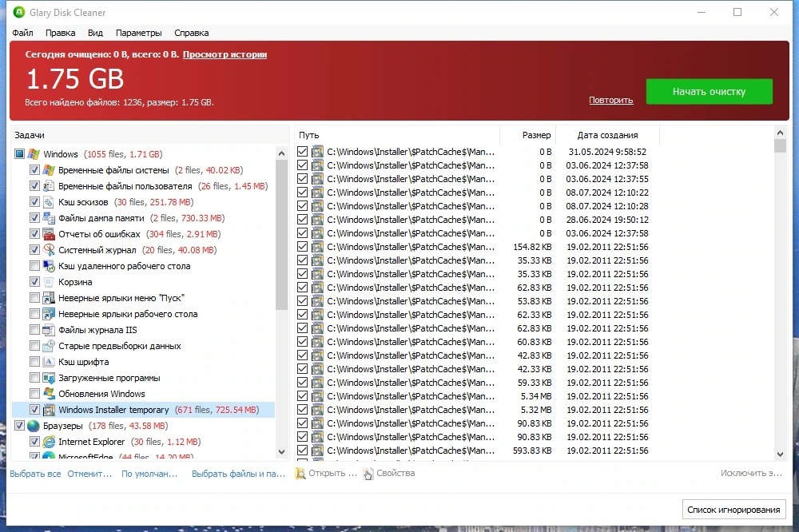Click file icon of the 154.82 KB row

(317, 247)
